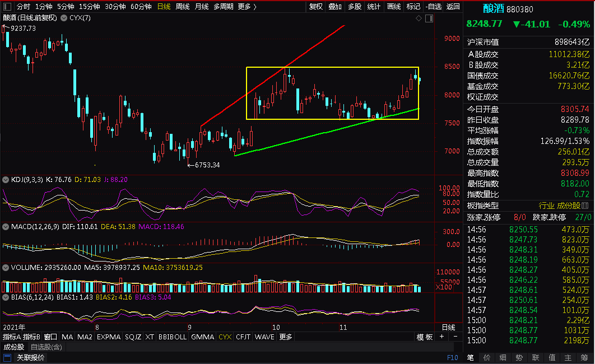Click the 关联报价 window icon
The height and width of the screenshot is (364, 595).
coord(7,357)
